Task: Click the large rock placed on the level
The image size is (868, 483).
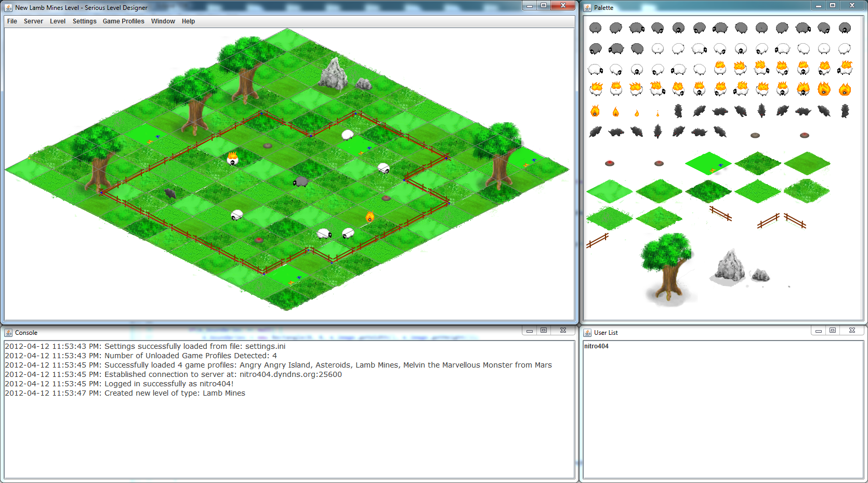Action: (334, 74)
